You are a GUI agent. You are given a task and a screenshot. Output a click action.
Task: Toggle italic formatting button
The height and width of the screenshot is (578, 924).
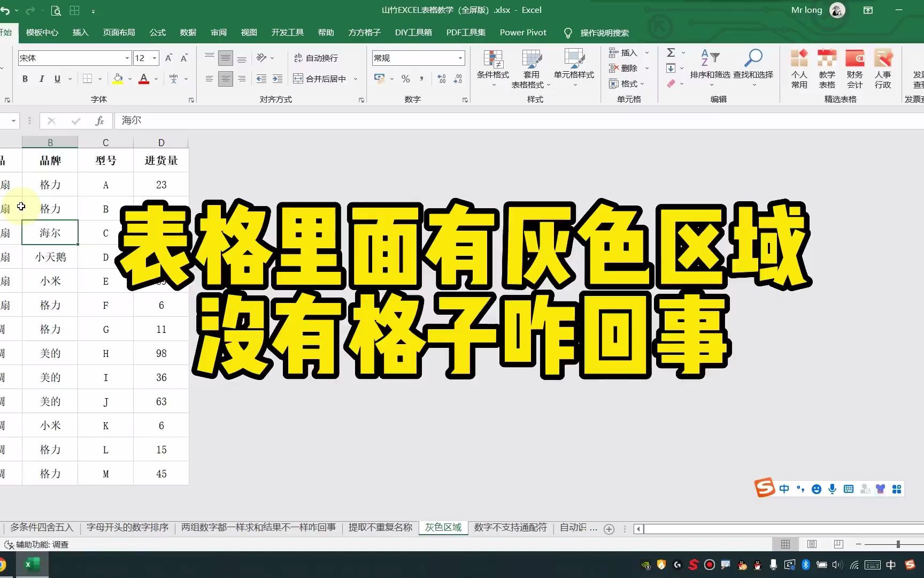pyautogui.click(x=41, y=79)
